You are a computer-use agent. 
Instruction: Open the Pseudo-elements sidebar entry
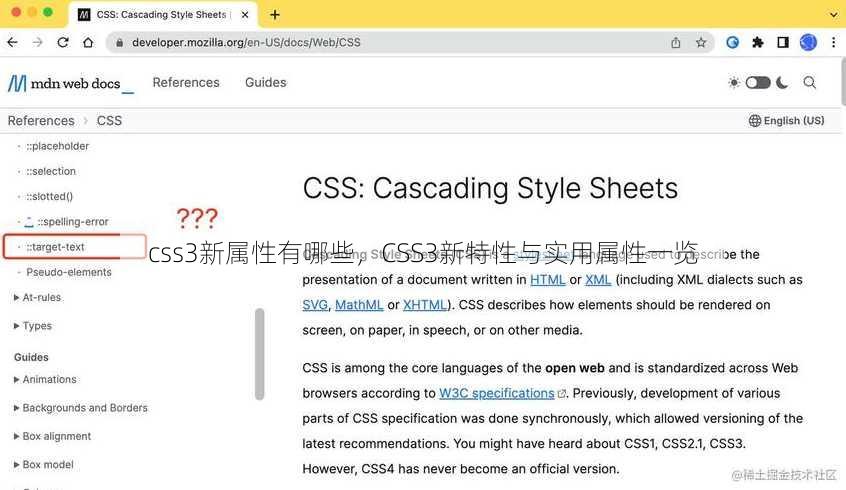click(69, 272)
